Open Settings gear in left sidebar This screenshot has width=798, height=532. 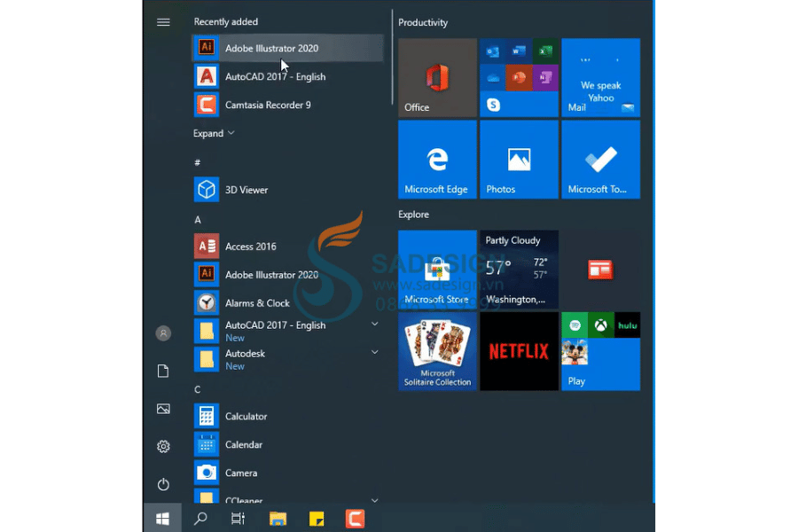tap(163, 447)
